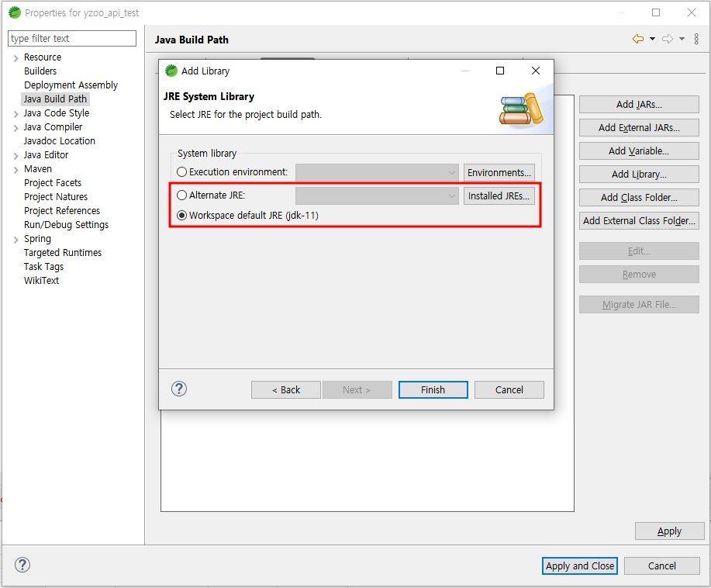This screenshot has height=588, width=711.
Task: Click the < Back button
Action: [286, 389]
